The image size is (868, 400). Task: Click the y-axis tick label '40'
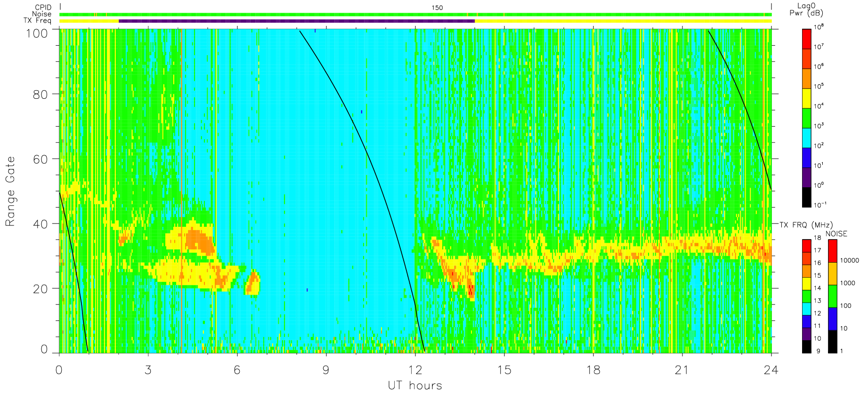(40, 224)
